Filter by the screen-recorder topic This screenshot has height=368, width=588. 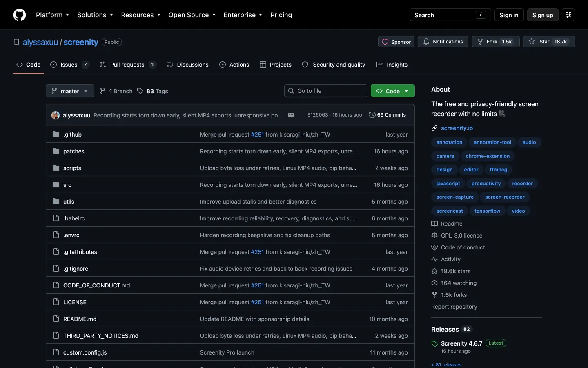click(x=505, y=197)
